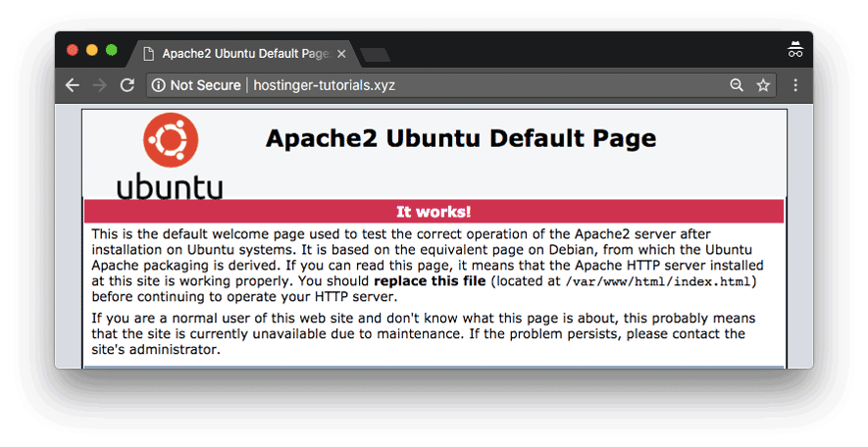Open Chrome's three-dot menu
Screen dimensions: 868x447
795,85
